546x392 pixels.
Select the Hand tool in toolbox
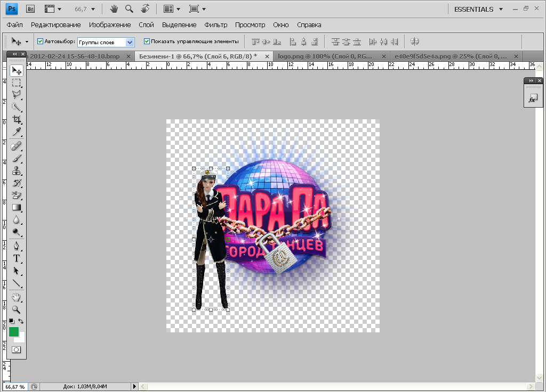click(x=17, y=297)
